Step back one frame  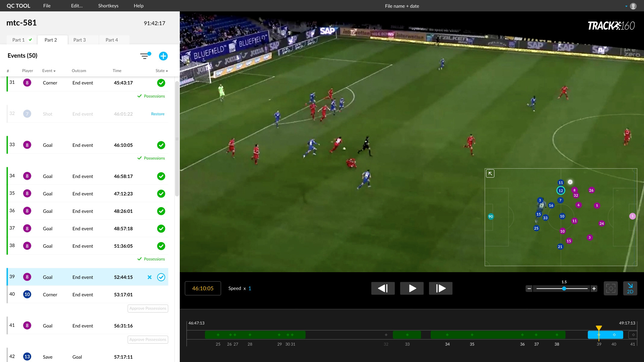pyautogui.click(x=383, y=288)
